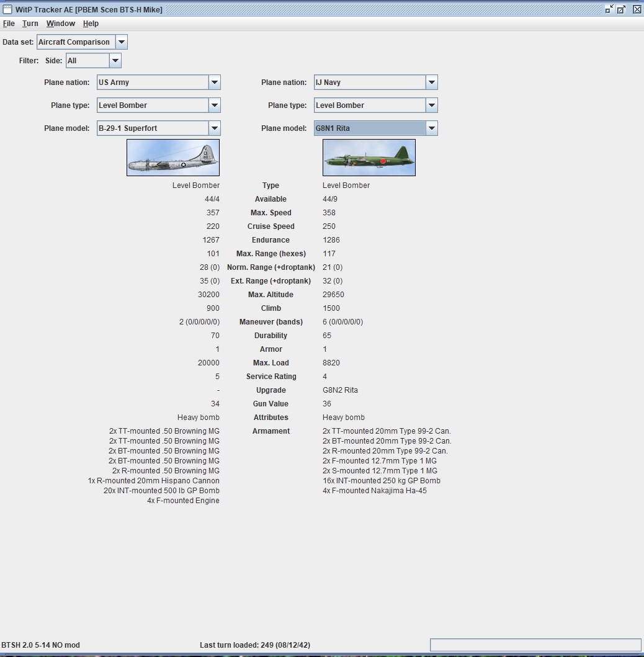This screenshot has height=657, width=644.
Task: Click the window icon in the title bar
Action: [7, 9]
